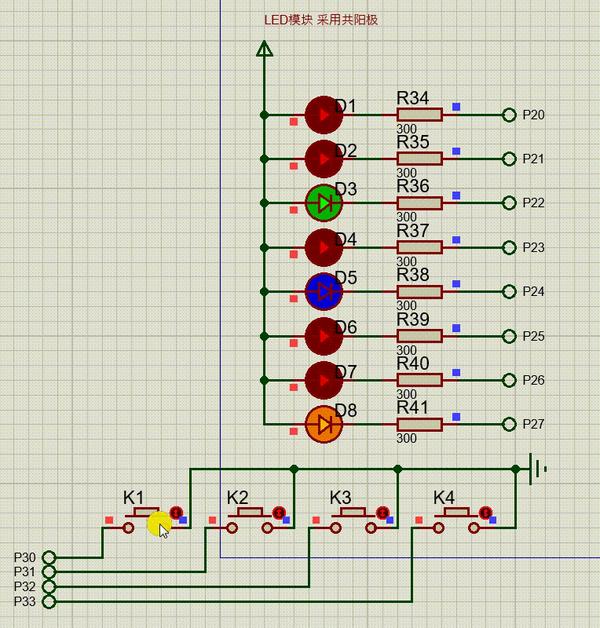Click the D2 LED component
Screen dimensions: 600x628
tap(324, 159)
